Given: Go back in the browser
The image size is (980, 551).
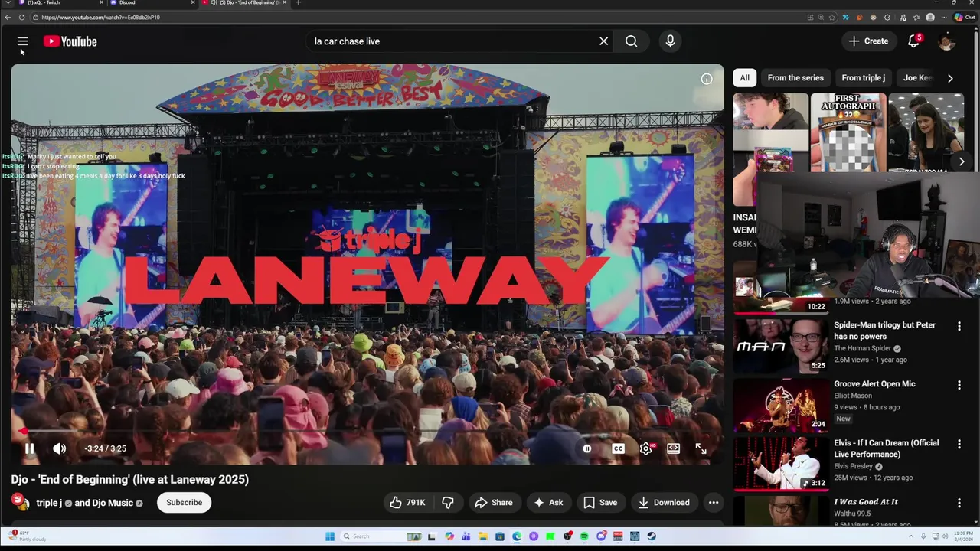Looking at the screenshot, I should click(8, 17).
